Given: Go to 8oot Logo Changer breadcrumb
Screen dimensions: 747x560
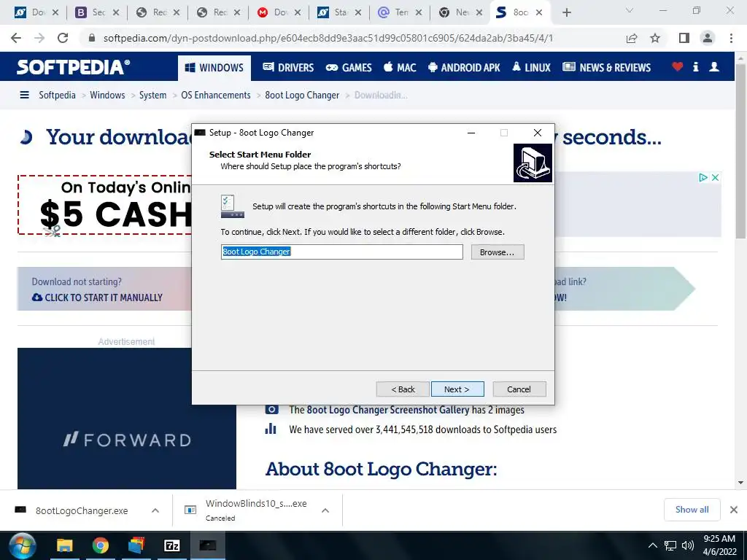Looking at the screenshot, I should coord(302,96).
